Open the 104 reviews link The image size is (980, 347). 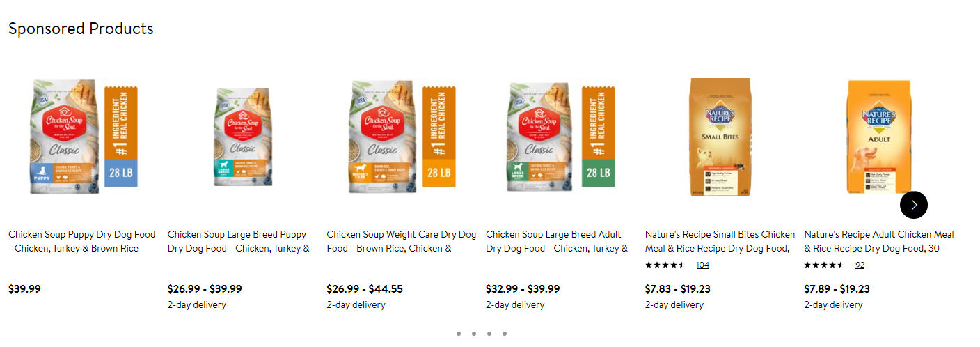click(702, 265)
